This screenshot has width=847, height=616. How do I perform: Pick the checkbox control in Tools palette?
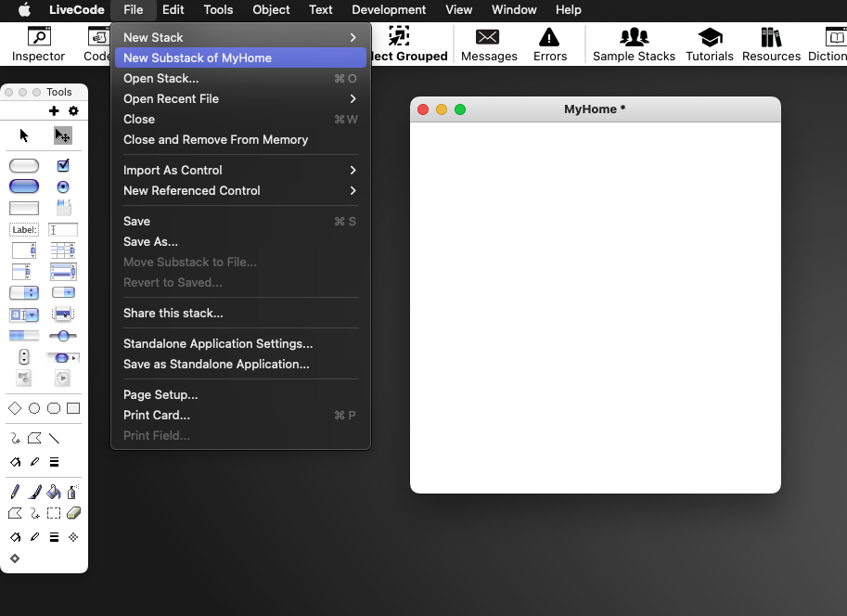[x=63, y=166]
